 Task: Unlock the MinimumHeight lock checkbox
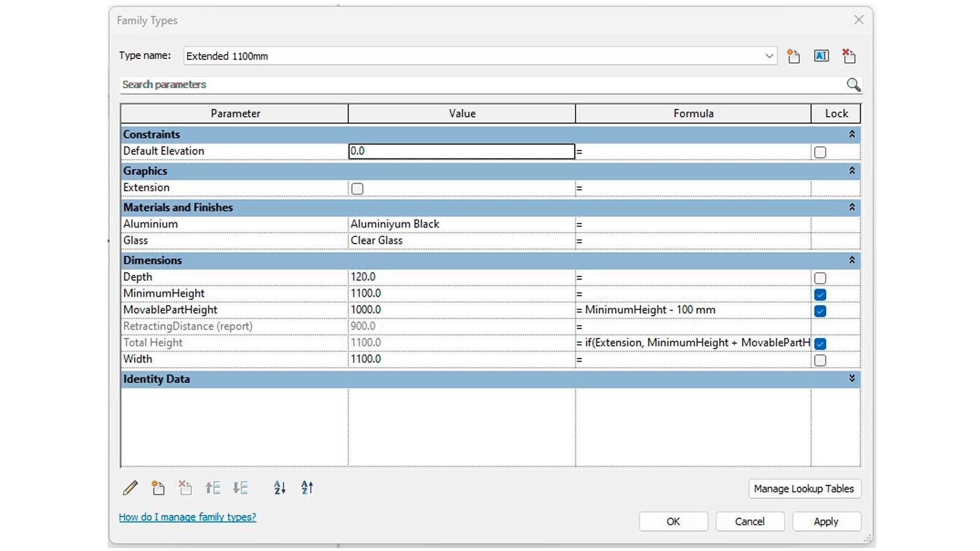click(820, 294)
